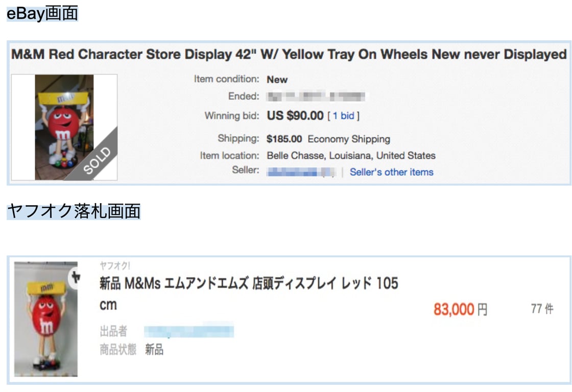Open "Seller's other items" link

coord(391,172)
